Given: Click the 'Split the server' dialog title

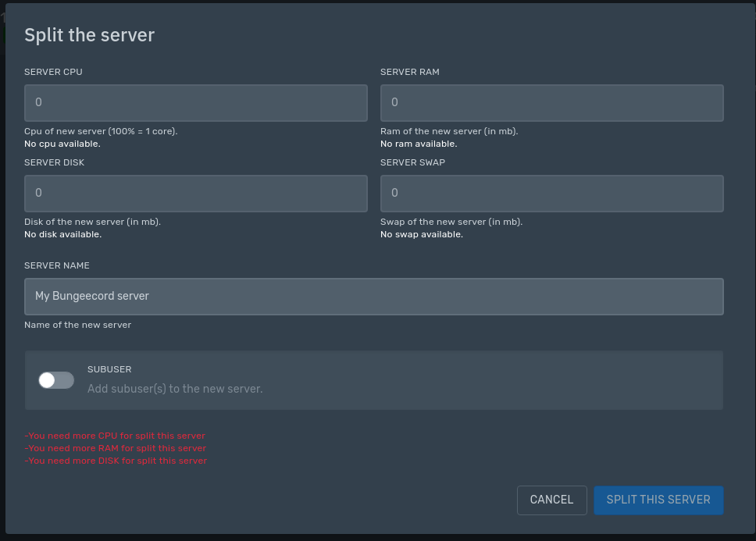Looking at the screenshot, I should pyautogui.click(x=89, y=35).
